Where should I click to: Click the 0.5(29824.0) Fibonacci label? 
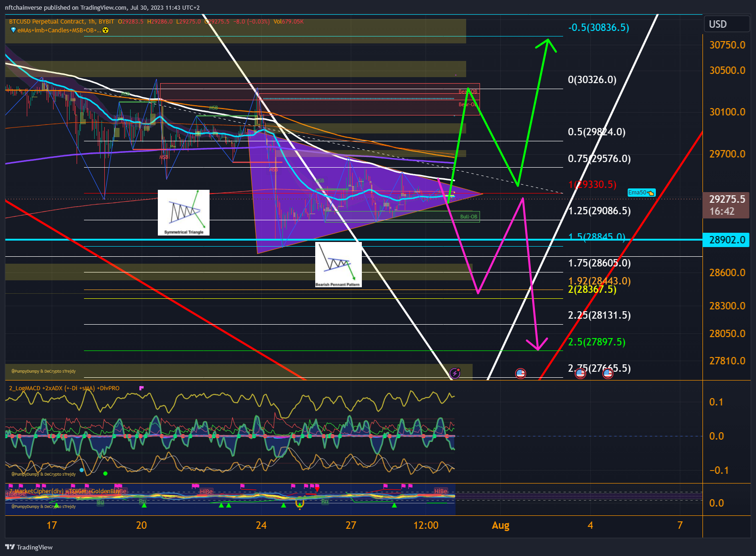[597, 132]
